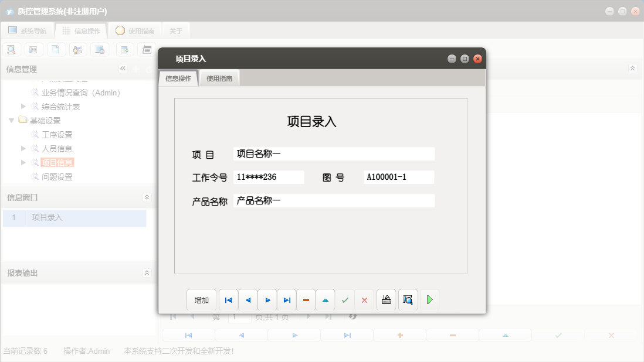Select the search/query tool in the toolbar
The image size is (644, 362).
tap(11, 49)
